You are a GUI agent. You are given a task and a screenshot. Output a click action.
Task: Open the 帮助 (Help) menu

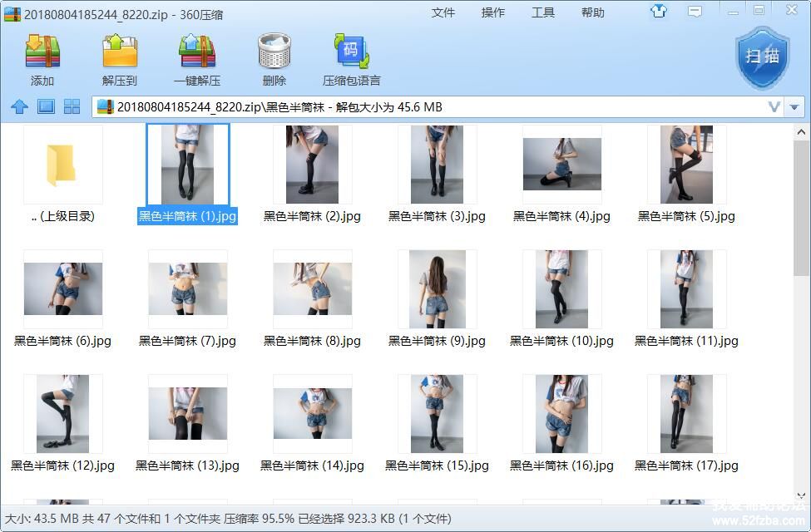click(593, 12)
